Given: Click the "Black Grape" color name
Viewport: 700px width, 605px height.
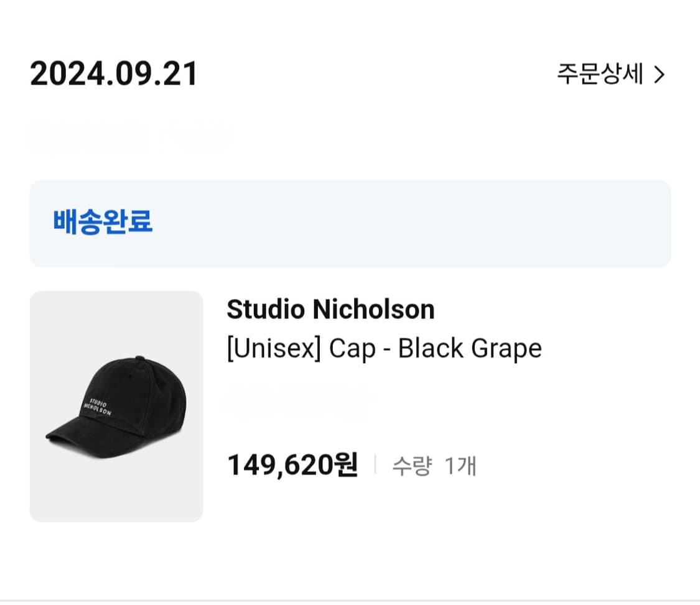Looking at the screenshot, I should pos(470,349).
